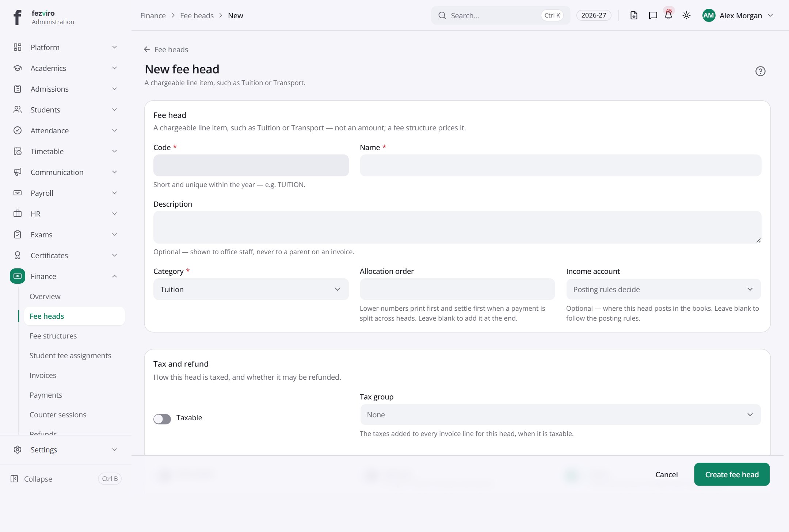The height and width of the screenshot is (532, 789).
Task: Open Fee structures in Finance submenu
Action: click(53, 336)
